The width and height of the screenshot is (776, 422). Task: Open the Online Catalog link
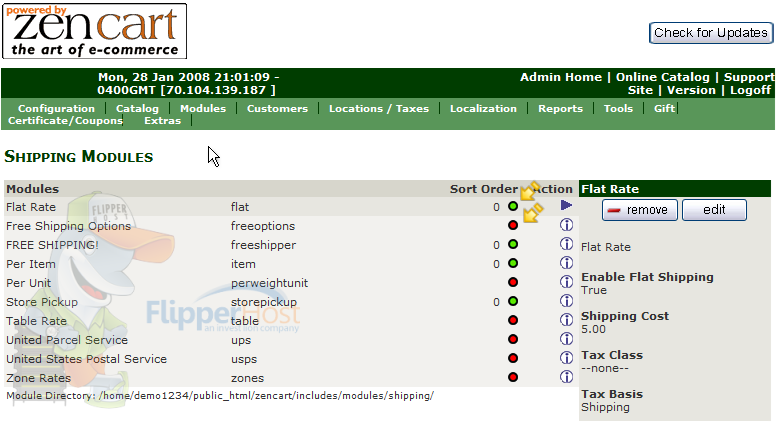tap(662, 77)
